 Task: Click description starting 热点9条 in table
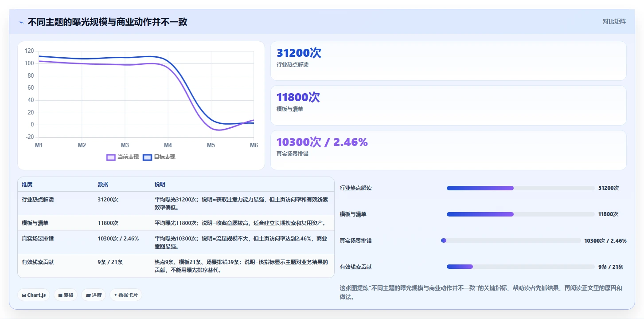[241, 266]
